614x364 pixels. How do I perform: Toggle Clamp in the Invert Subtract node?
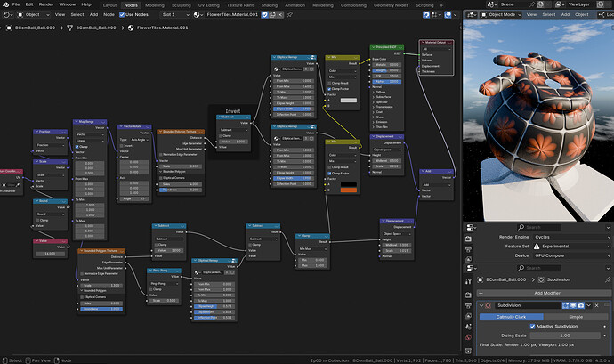pos(222,135)
